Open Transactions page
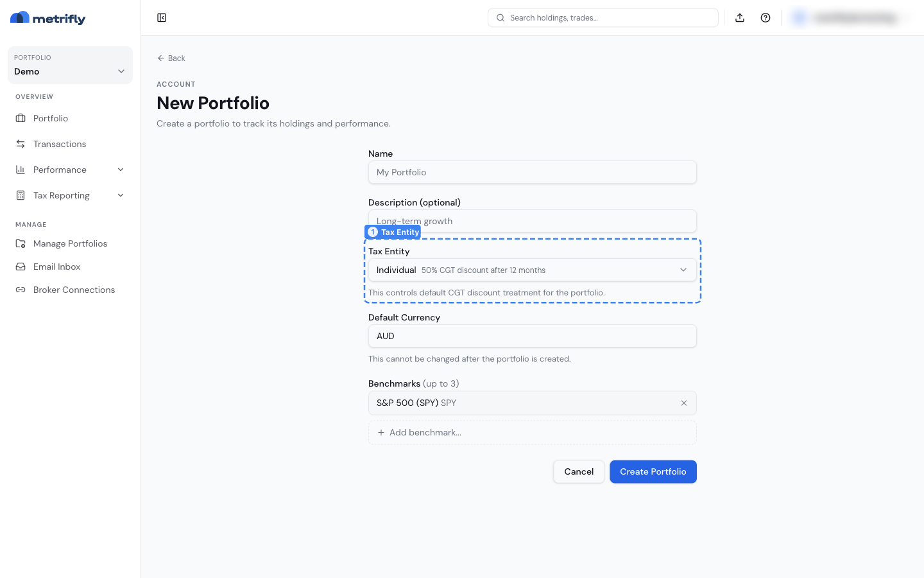Screen dimensions: 924x578 (70, 144)
